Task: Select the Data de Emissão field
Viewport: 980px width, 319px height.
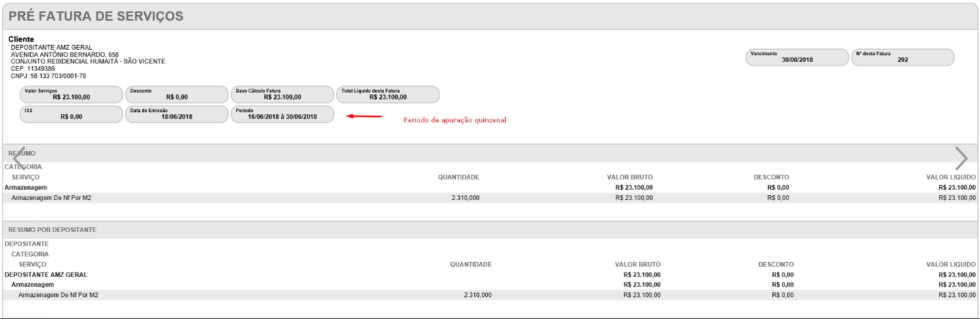Action: [x=176, y=114]
